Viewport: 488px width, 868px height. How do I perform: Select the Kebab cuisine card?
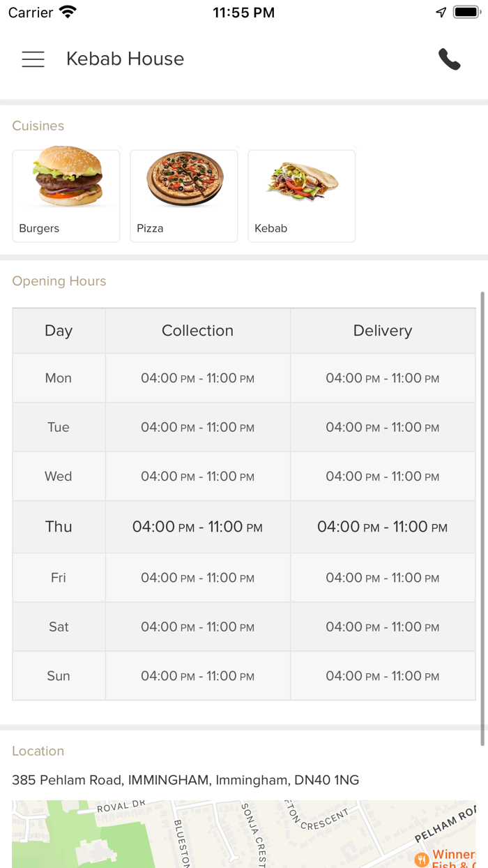[x=301, y=195]
